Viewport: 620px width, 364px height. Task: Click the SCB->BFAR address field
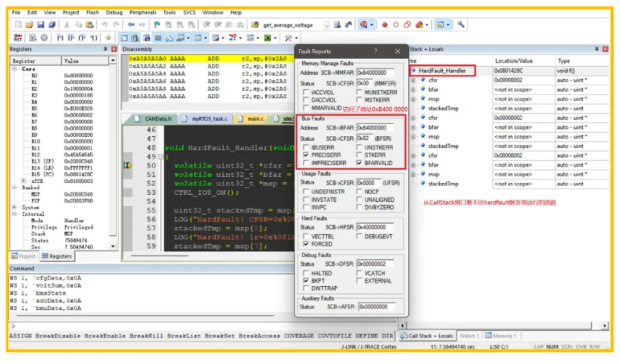[x=375, y=128]
